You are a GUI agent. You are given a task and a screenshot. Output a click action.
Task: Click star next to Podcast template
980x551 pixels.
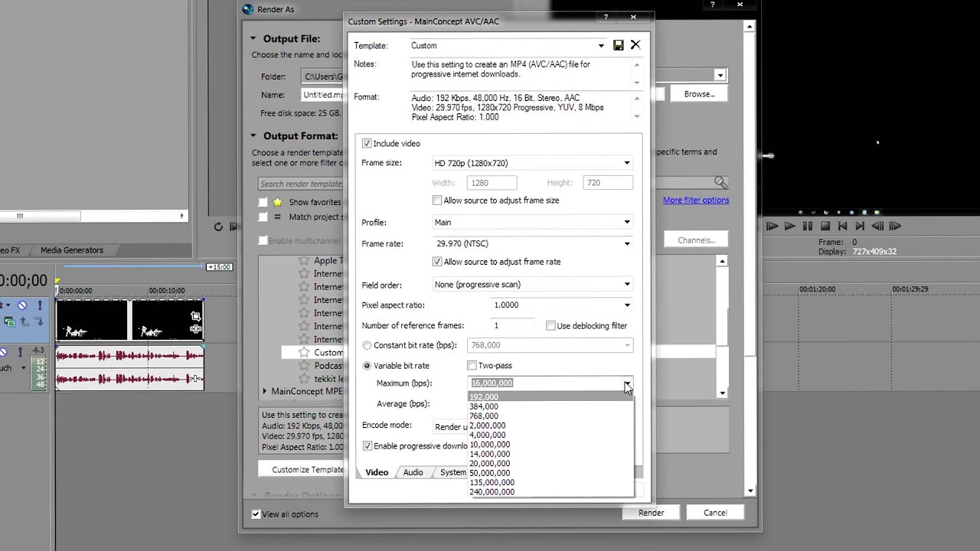(x=303, y=366)
